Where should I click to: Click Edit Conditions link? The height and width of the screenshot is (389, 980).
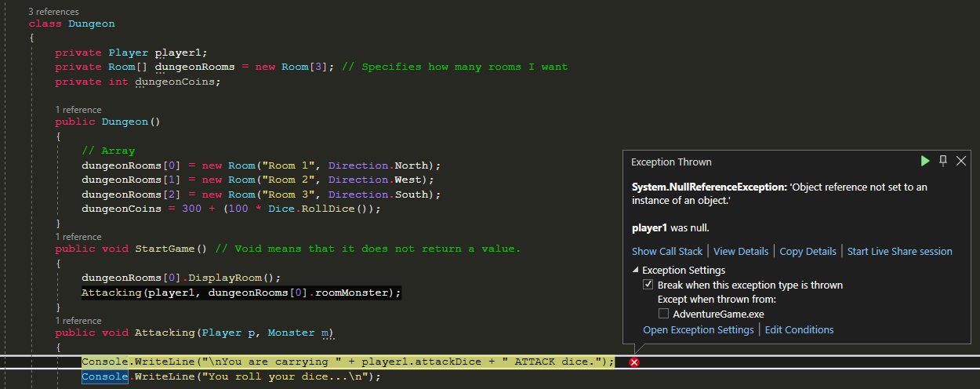799,330
